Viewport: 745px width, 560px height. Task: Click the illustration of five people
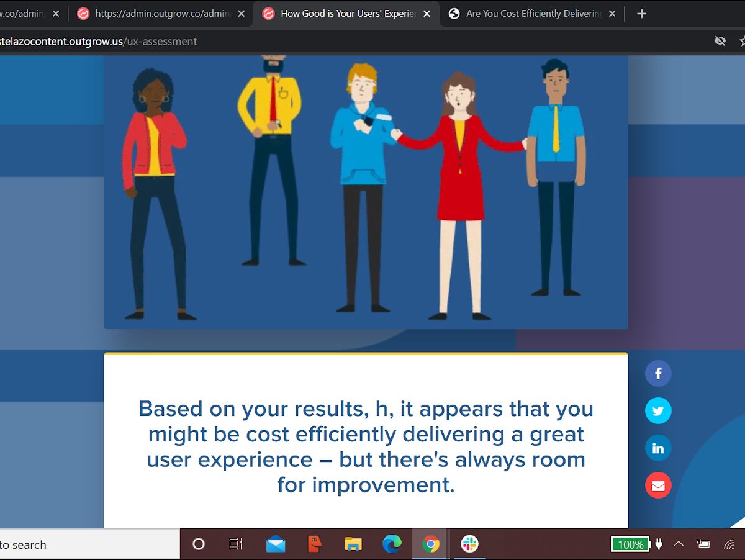coord(366,192)
